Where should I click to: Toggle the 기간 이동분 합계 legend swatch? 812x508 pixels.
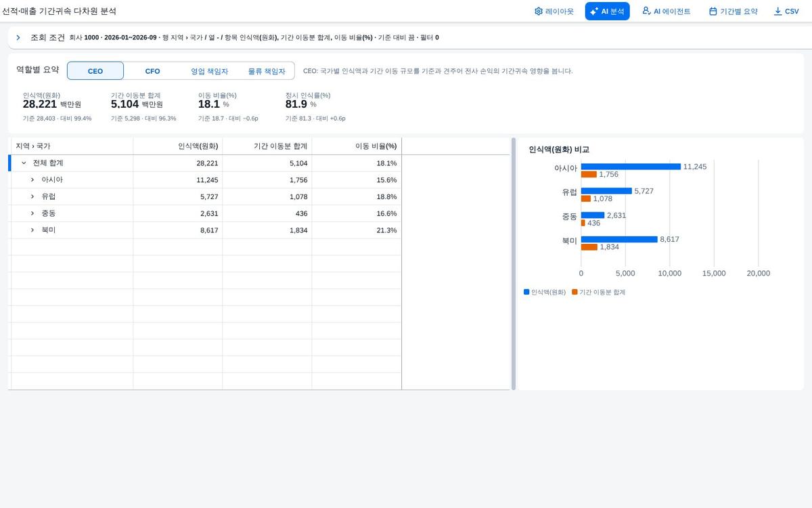574,292
